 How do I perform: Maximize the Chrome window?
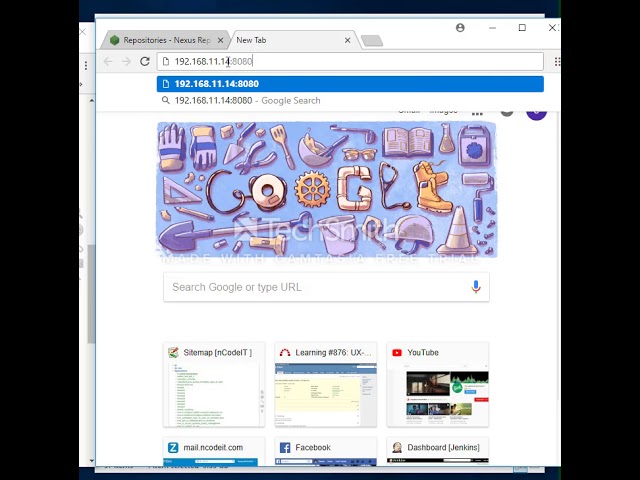point(522,28)
